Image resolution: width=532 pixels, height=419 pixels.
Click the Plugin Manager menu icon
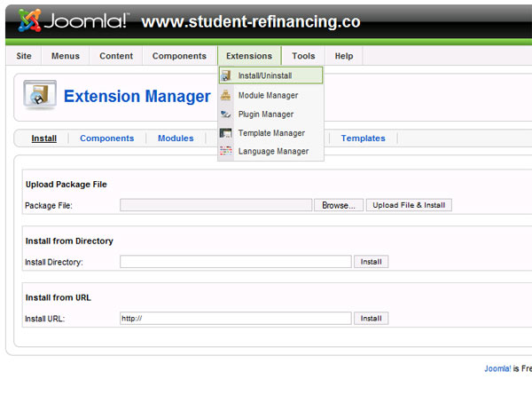coord(225,115)
